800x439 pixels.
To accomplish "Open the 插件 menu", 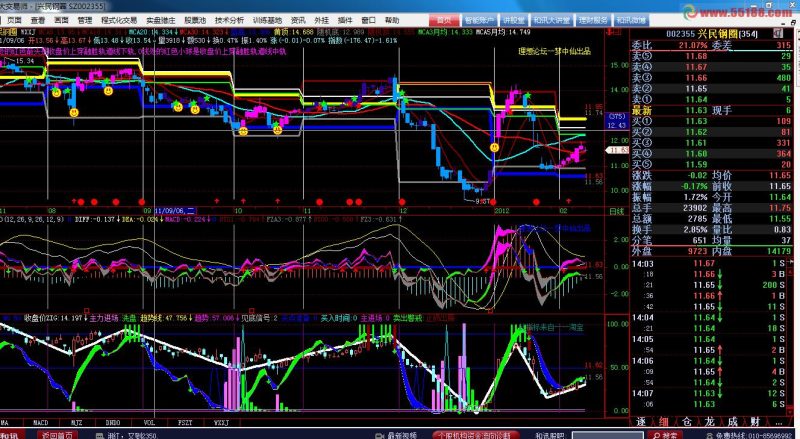I will point(345,20).
